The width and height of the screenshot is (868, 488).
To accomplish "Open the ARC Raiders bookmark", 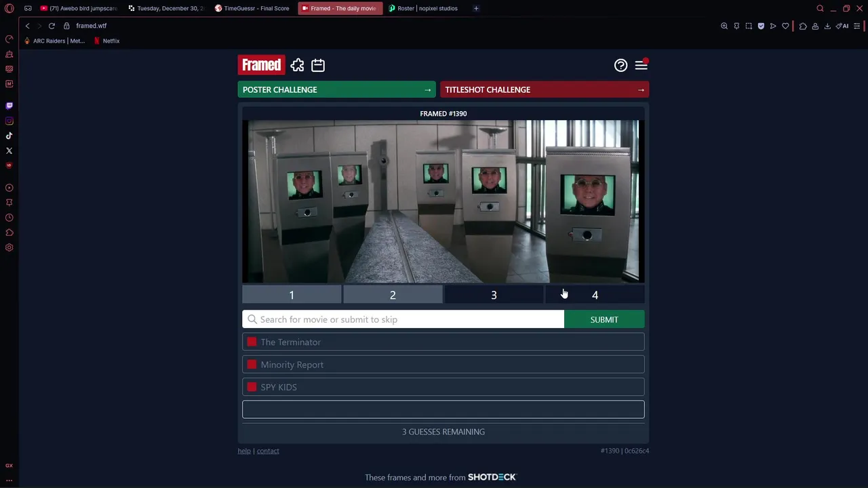I will click(x=54, y=41).
